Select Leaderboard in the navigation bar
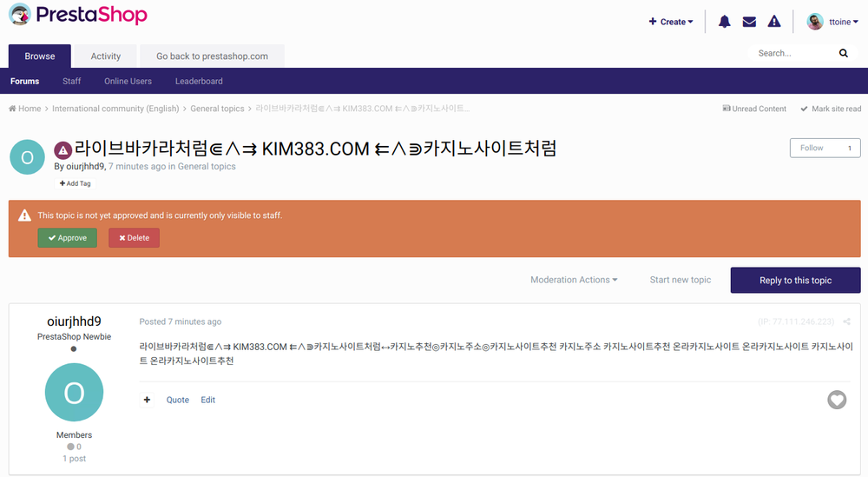868x477 pixels. (199, 81)
